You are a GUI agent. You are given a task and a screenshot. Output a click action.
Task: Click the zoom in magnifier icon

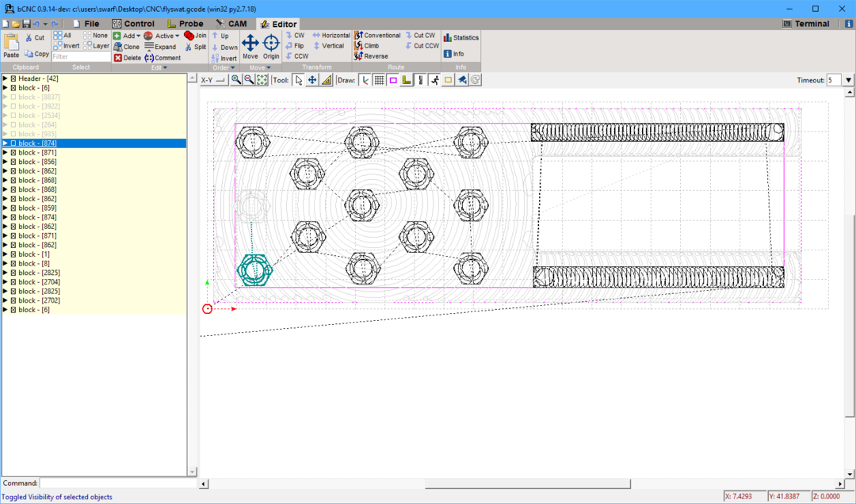point(236,80)
